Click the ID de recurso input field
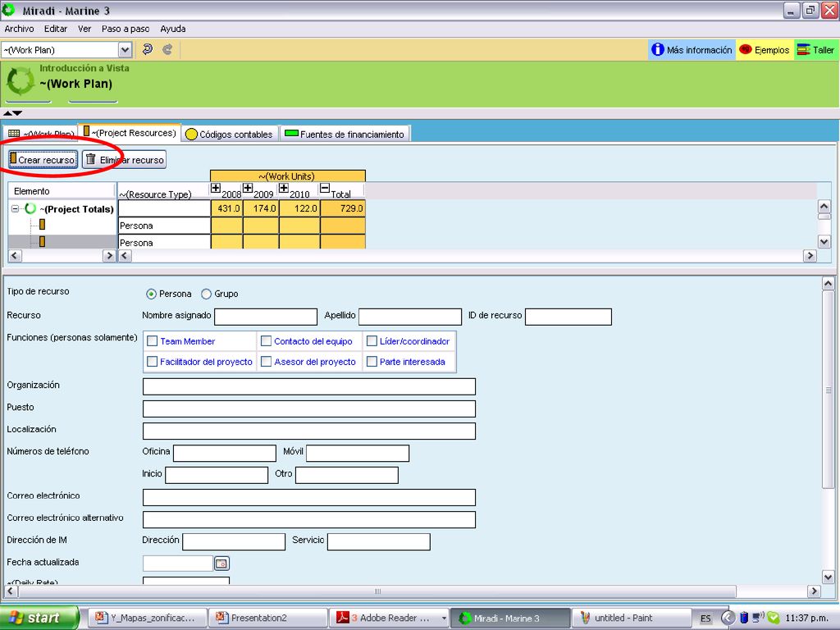Image resolution: width=840 pixels, height=630 pixels. 568,317
